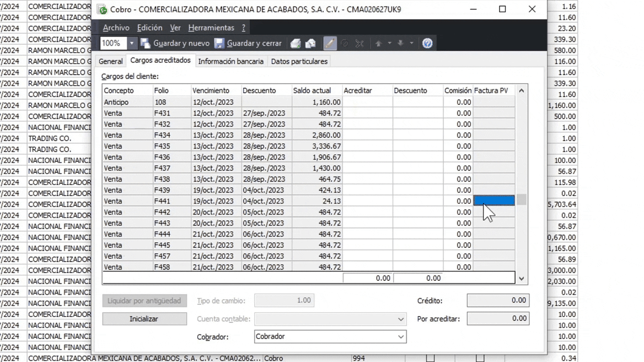Click the Tipo de cambio field
This screenshot has width=644, height=362.
point(284,300)
